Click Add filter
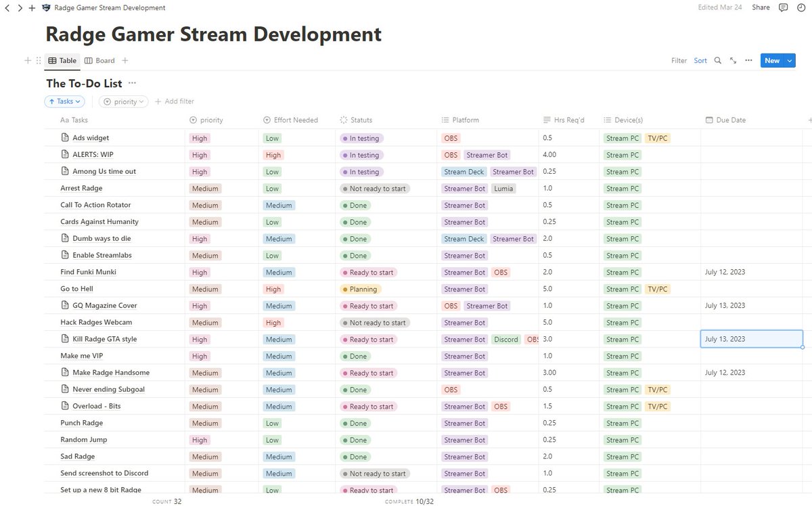Viewport: 812px width, 506px height. 175,101
